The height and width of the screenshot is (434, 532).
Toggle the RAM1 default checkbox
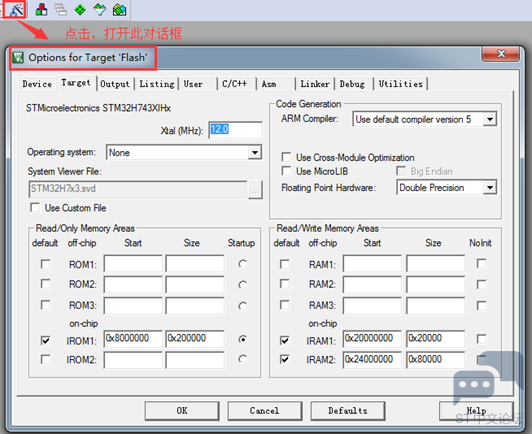pos(285,264)
